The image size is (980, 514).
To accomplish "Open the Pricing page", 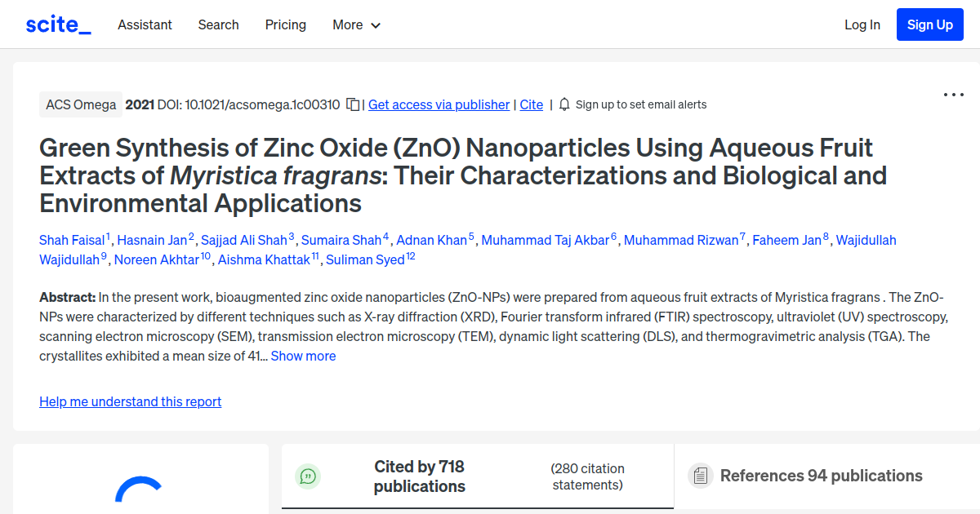I will [x=285, y=24].
